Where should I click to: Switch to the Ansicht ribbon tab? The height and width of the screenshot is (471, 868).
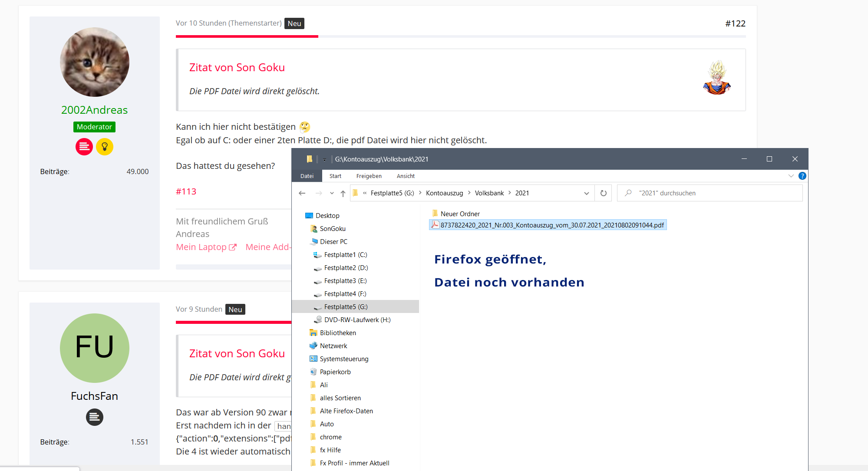(406, 176)
